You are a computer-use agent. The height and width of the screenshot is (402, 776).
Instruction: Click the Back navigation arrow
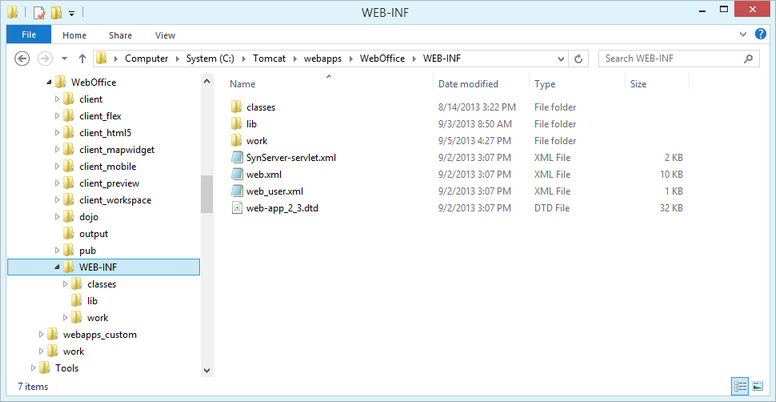(22, 58)
